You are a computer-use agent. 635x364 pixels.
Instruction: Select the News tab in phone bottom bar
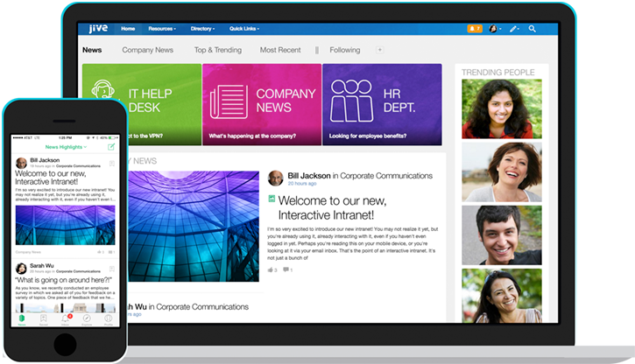point(22,319)
